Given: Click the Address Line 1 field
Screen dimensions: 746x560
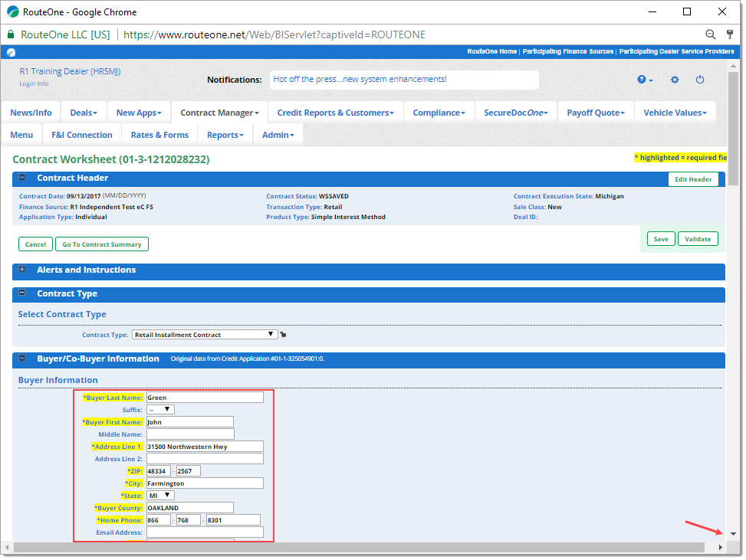Looking at the screenshot, I should point(205,447).
